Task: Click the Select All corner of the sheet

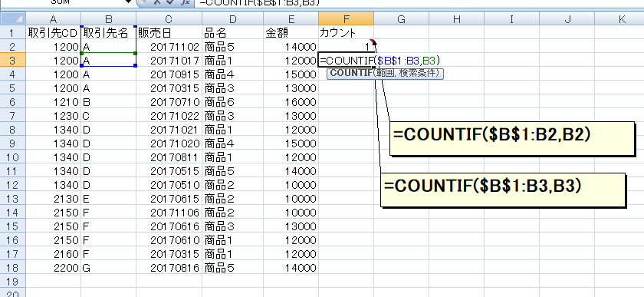Action: (13, 18)
